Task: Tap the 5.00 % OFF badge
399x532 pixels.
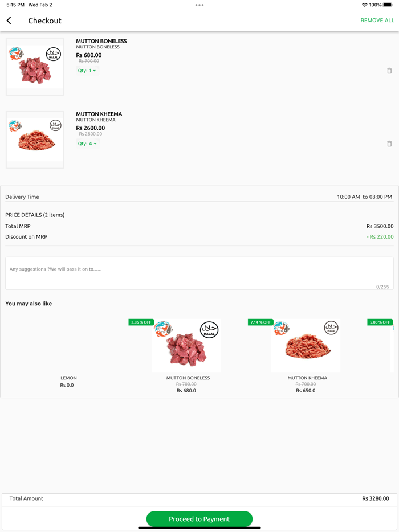Action: (x=380, y=322)
